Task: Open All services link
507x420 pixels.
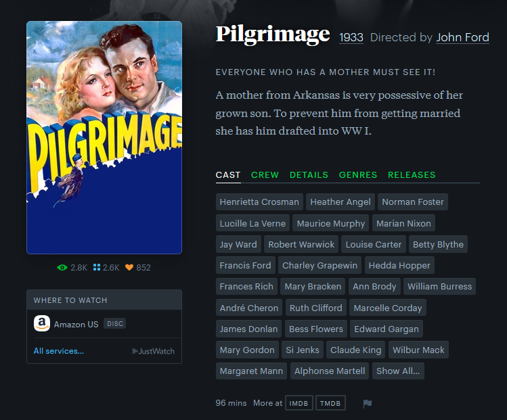Action: point(59,351)
